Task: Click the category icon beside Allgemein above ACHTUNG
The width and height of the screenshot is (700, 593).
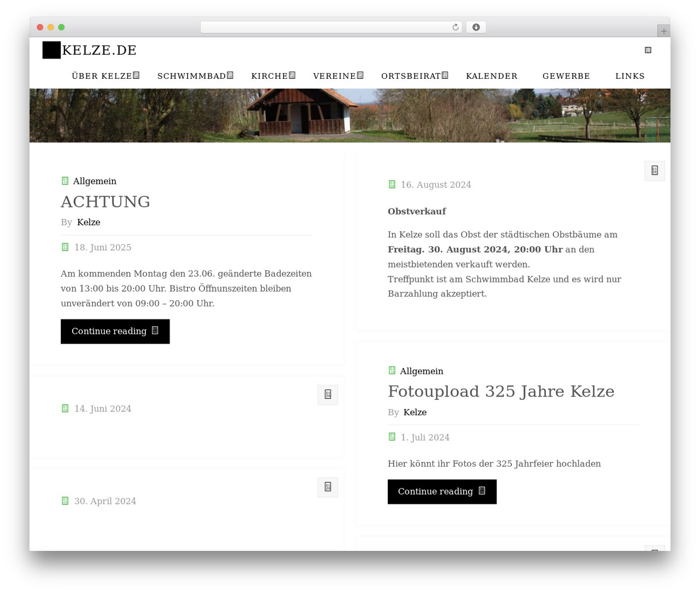Action: coord(65,181)
